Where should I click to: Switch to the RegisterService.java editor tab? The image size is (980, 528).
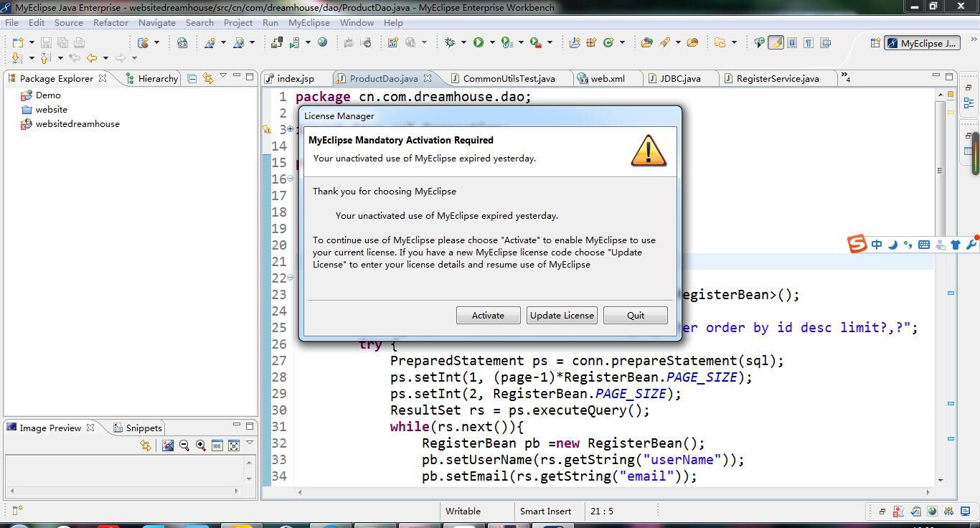(x=777, y=79)
